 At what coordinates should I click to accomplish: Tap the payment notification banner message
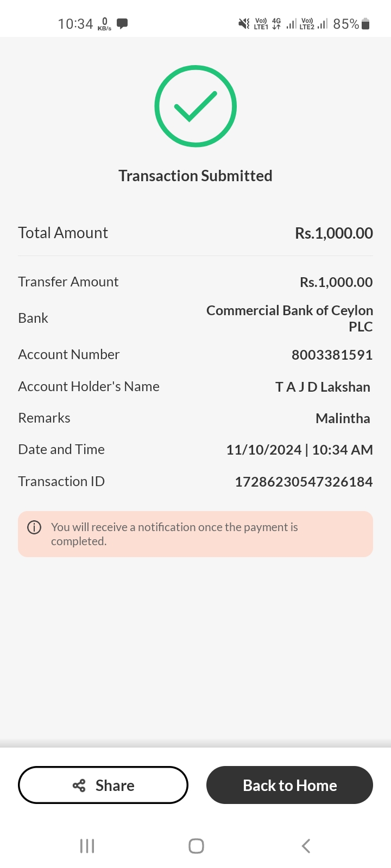pyautogui.click(x=174, y=534)
